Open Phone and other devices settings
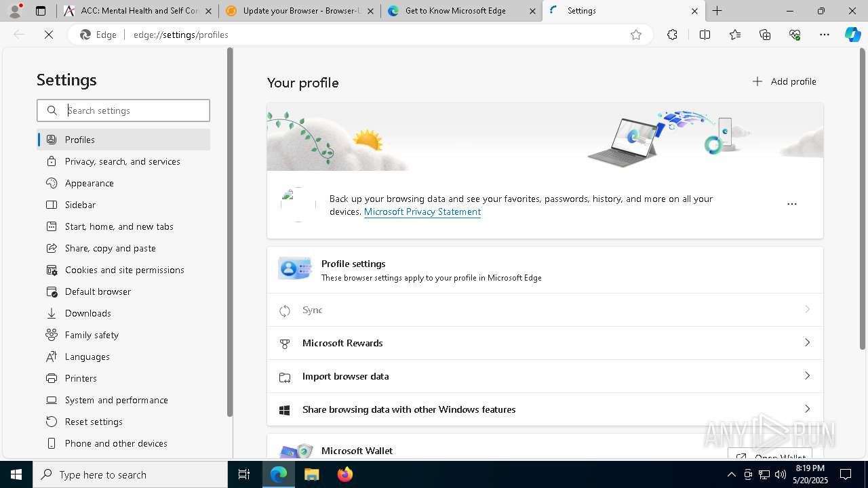The height and width of the screenshot is (488, 868). (123, 443)
